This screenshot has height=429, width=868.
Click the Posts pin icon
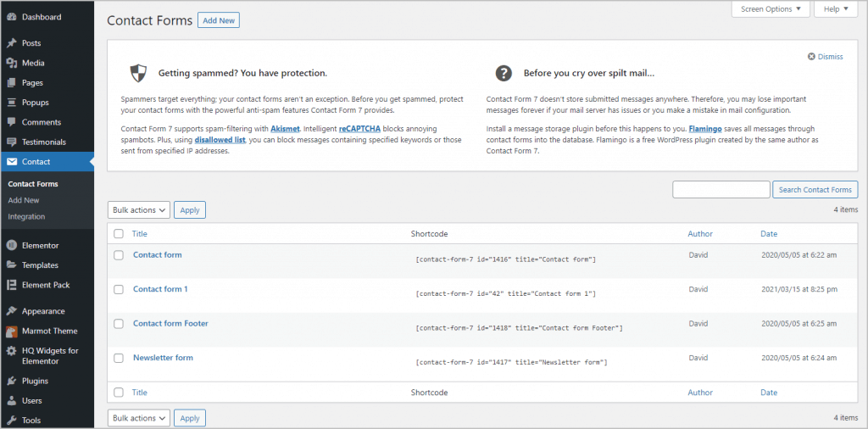[x=12, y=43]
